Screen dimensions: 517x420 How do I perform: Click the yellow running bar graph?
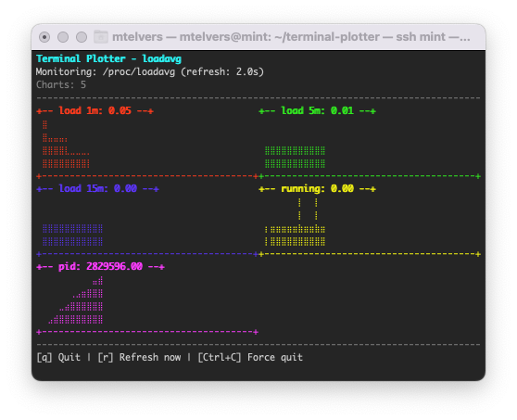(296, 222)
